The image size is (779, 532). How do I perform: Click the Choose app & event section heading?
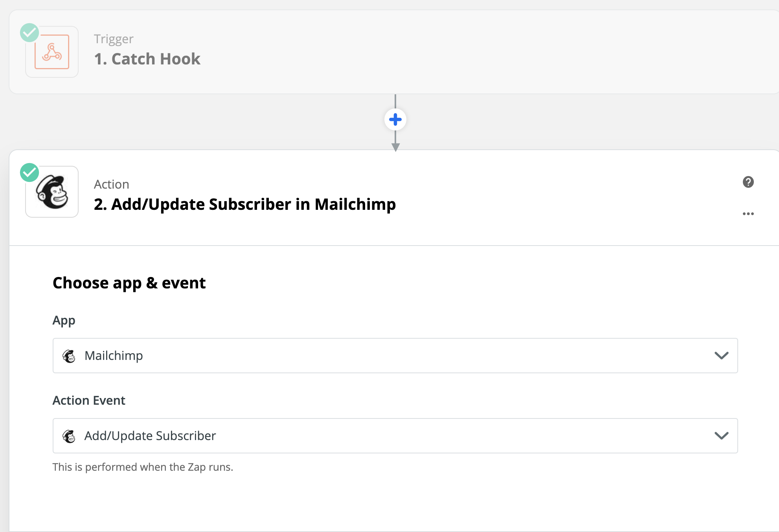tap(129, 283)
